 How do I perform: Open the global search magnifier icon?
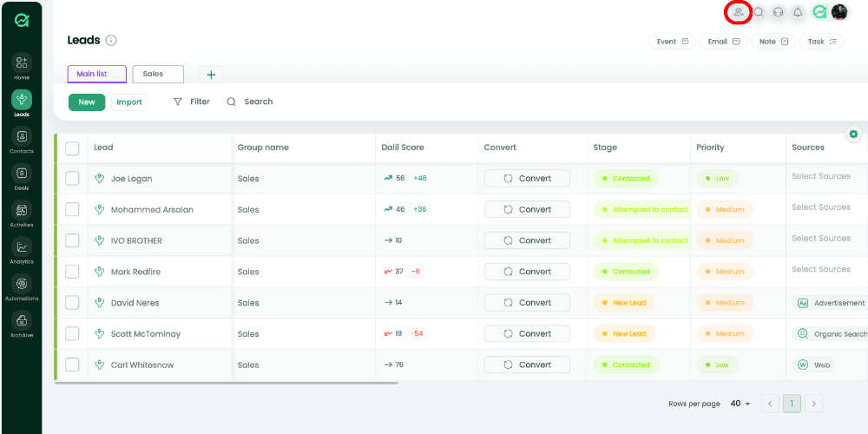(x=759, y=12)
